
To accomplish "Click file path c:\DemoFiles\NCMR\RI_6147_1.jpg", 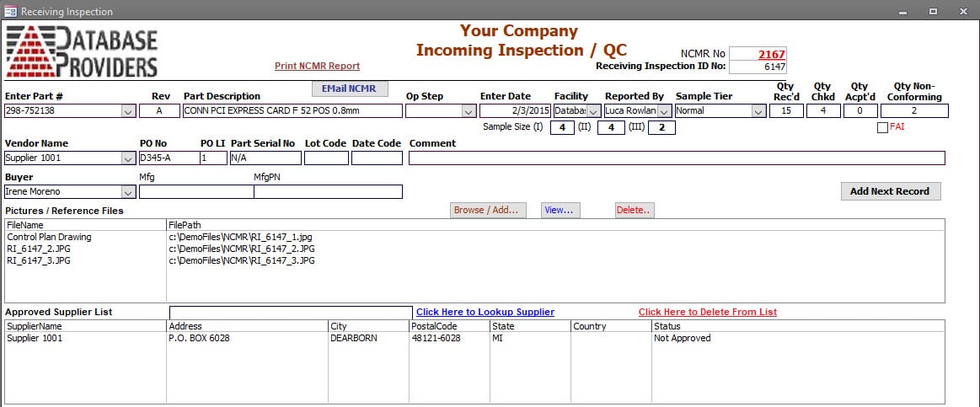I will click(241, 237).
